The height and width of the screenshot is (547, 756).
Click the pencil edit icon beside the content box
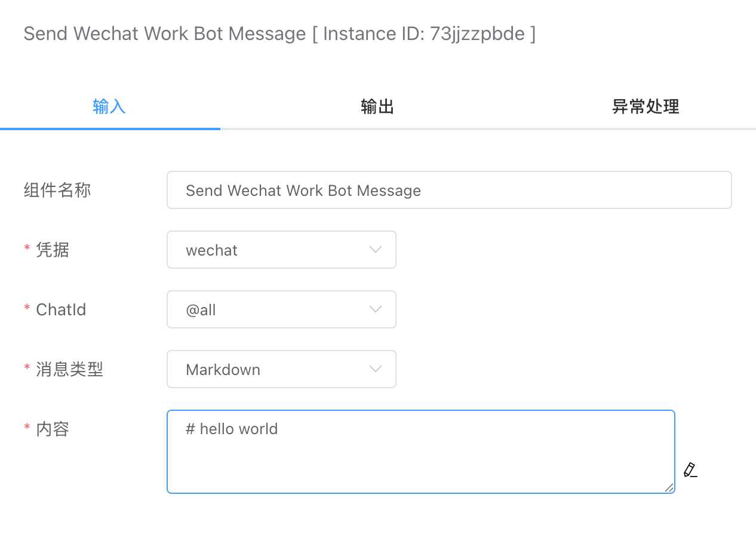[x=690, y=470]
